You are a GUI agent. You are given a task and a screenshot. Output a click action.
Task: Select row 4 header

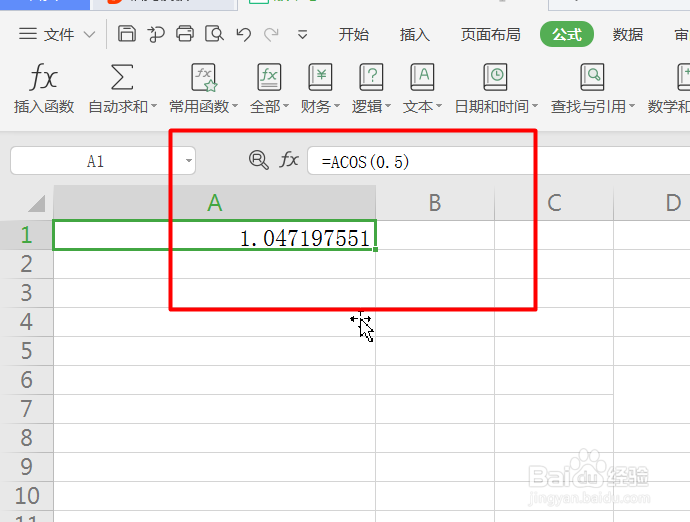tap(26, 322)
